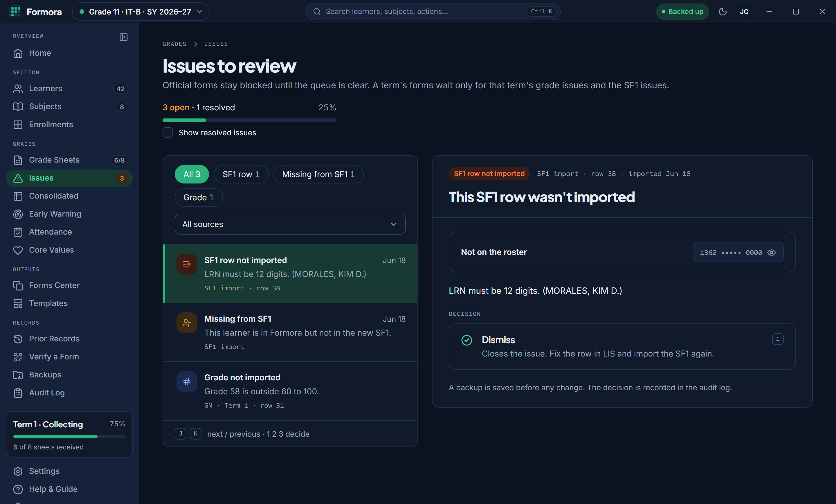Viewport: 836px width, 504px height.
Task: Toggle dark mode moon icon
Action: [723, 12]
